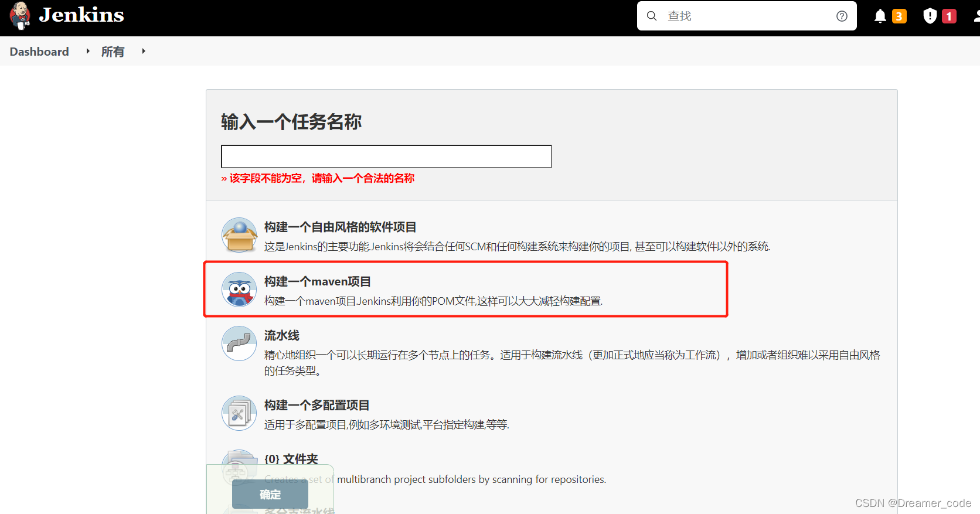
Task: Select the pipeline pipe icon
Action: pos(239,343)
